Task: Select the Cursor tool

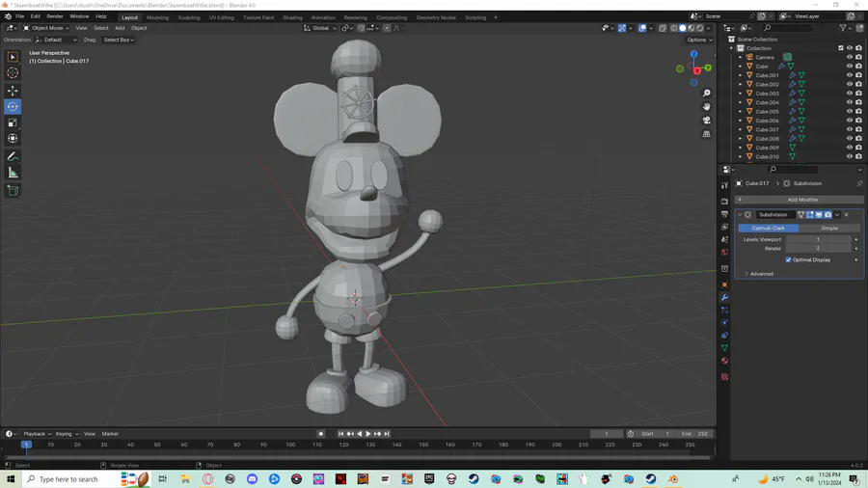Action: tap(13, 73)
